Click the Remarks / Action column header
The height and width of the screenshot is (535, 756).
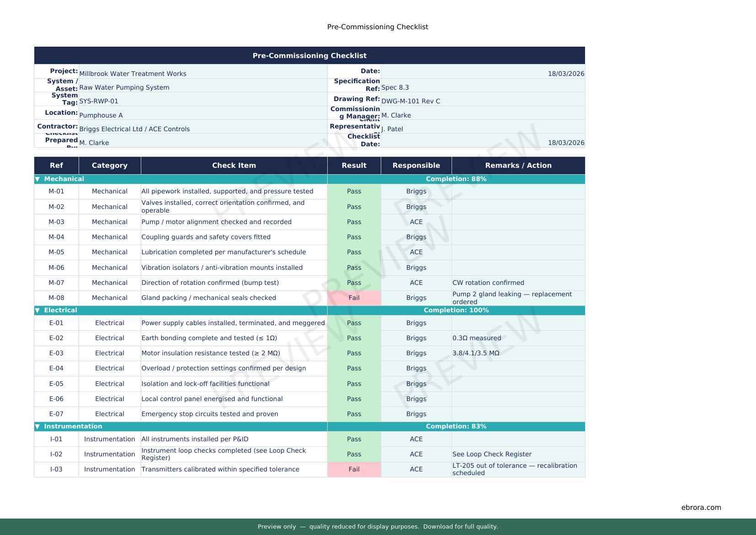click(x=518, y=166)
